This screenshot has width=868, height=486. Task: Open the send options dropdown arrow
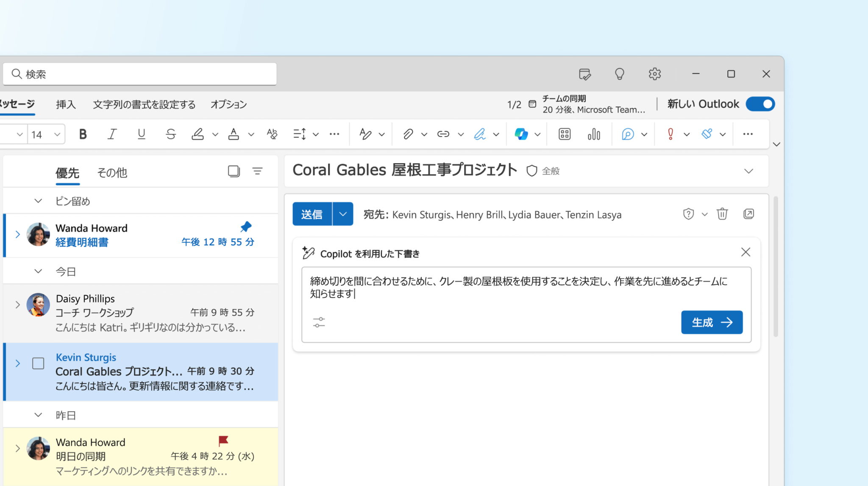pos(343,214)
